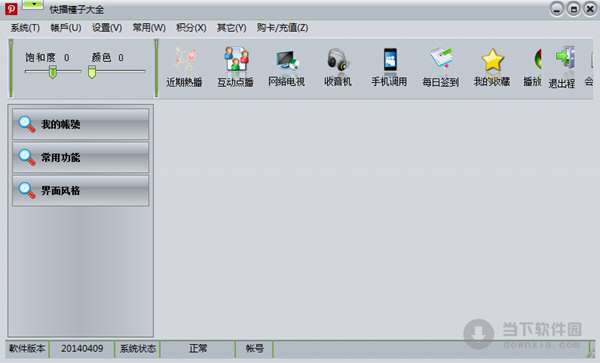Open the 购卡/充值(Z) menu

pos(282,28)
